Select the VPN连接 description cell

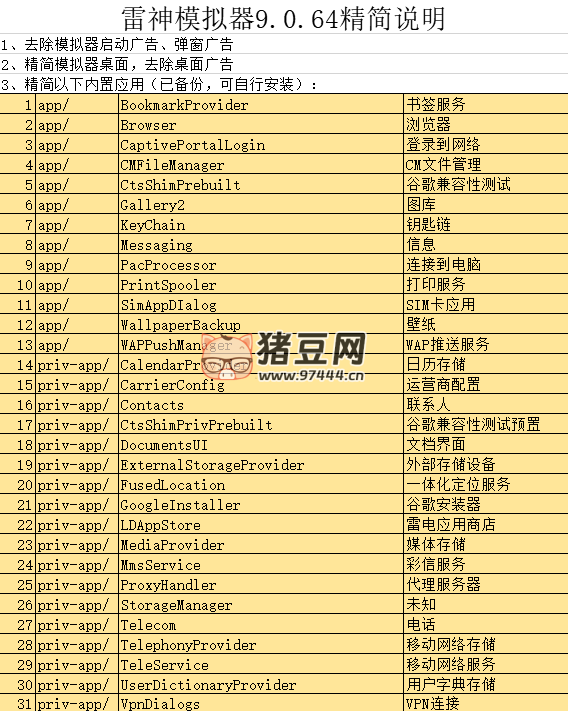486,702
